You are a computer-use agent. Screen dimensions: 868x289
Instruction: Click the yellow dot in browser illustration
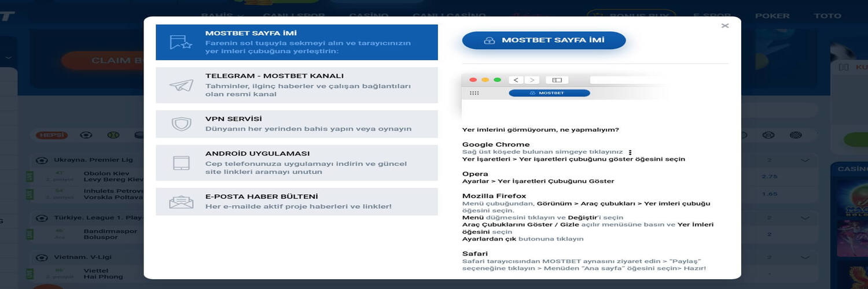(485, 80)
